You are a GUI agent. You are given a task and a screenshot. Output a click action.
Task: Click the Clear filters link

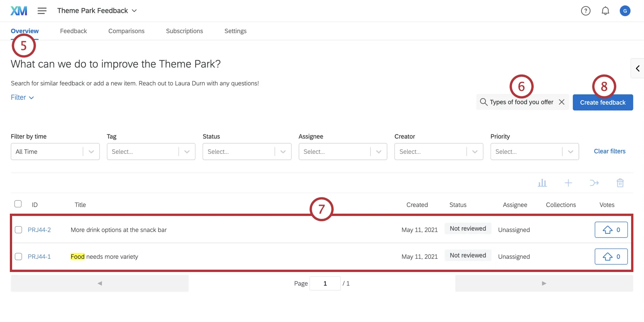610,151
